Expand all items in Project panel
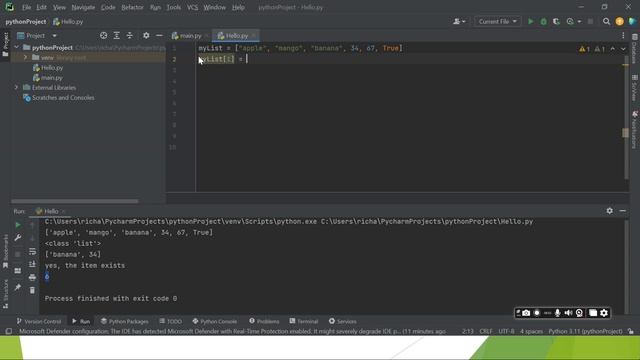The image size is (640, 360). [x=117, y=36]
